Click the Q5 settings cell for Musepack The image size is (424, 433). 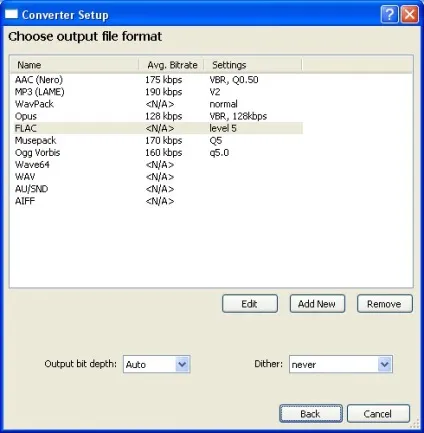tap(216, 140)
